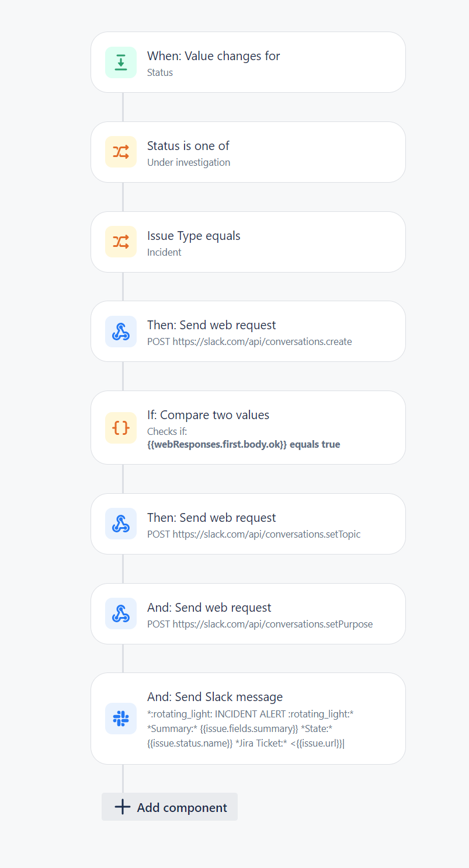469x868 pixels.
Task: Select the Status is one of condition card
Action: [x=248, y=152]
